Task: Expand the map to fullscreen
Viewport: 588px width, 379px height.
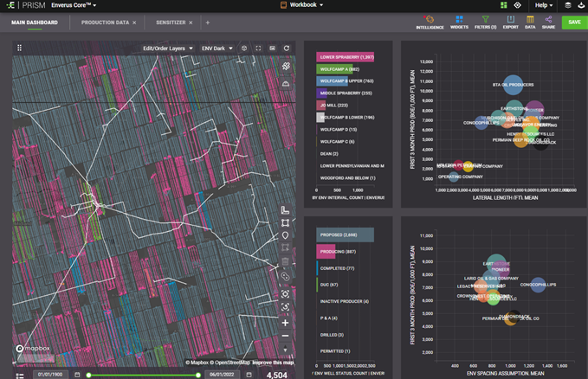Action: point(258,48)
